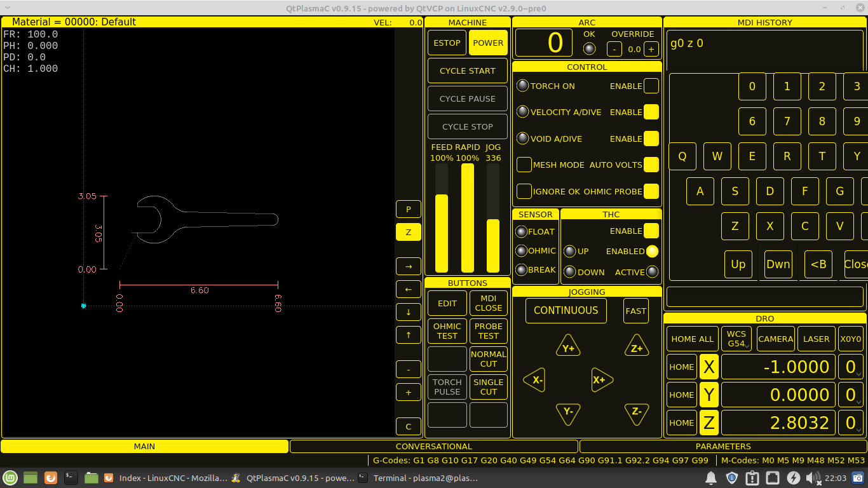Open the Linux Mint start menu

pos(10,478)
